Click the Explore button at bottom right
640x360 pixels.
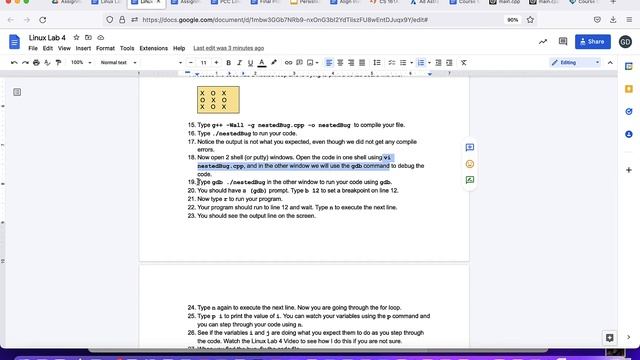(x=609, y=338)
